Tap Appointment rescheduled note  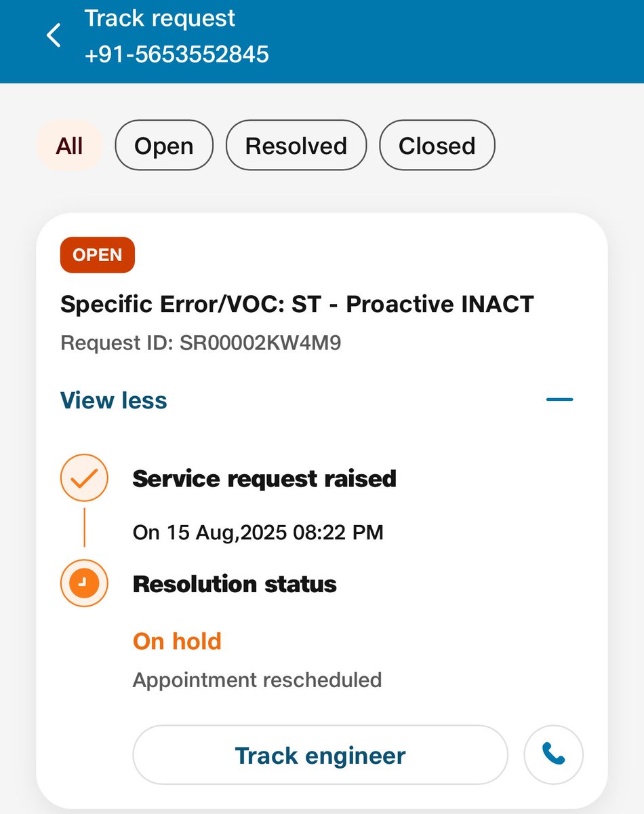[257, 680]
